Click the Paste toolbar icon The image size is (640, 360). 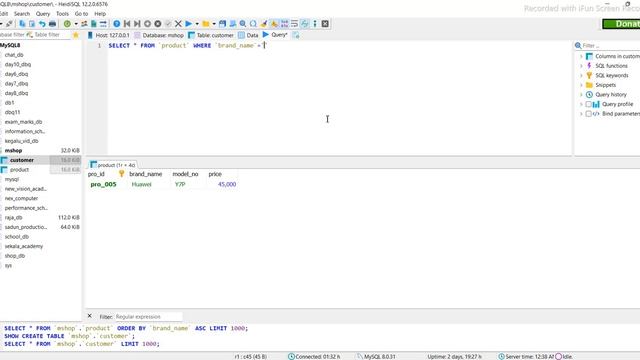(32, 24)
